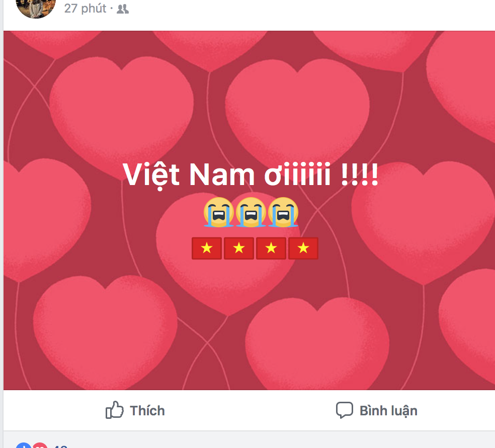495x448 pixels.
Task: Click the friends audience icon
Action: tap(123, 9)
